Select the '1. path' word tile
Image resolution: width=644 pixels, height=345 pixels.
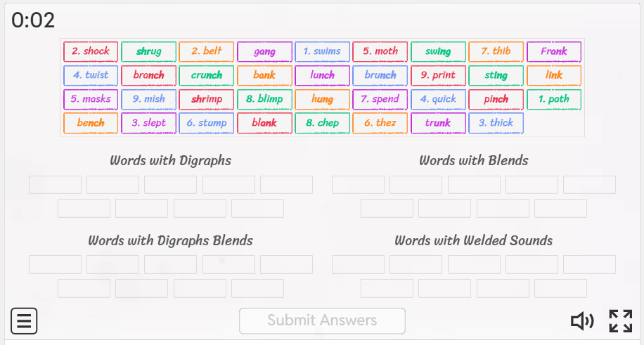click(x=554, y=99)
